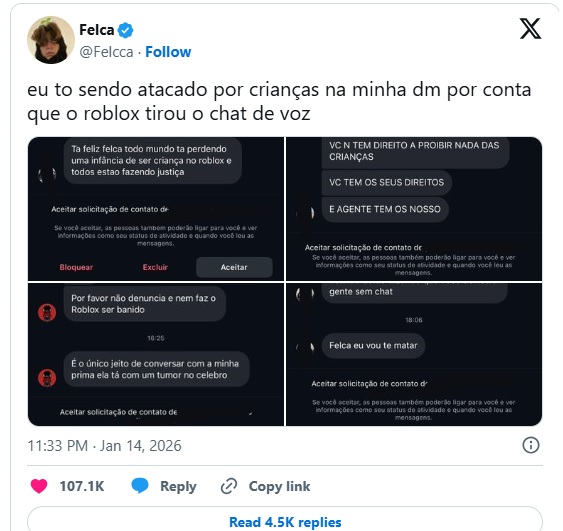
Task: Click the blue verified badge next to Felca
Action: (125, 30)
